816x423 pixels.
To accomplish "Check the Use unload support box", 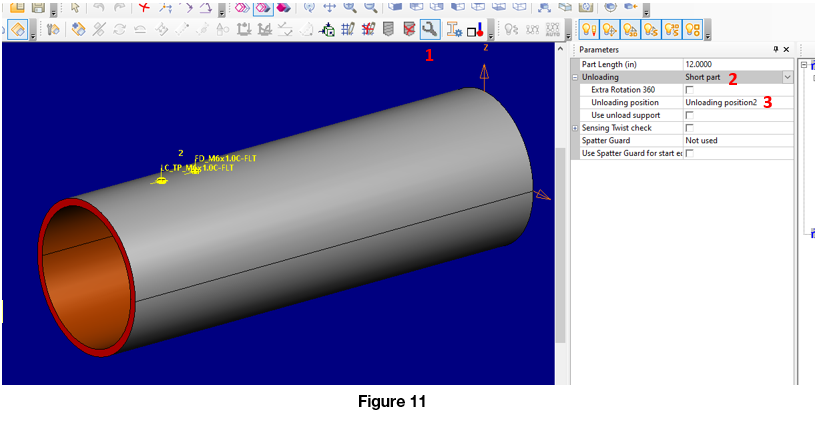I will 689,115.
